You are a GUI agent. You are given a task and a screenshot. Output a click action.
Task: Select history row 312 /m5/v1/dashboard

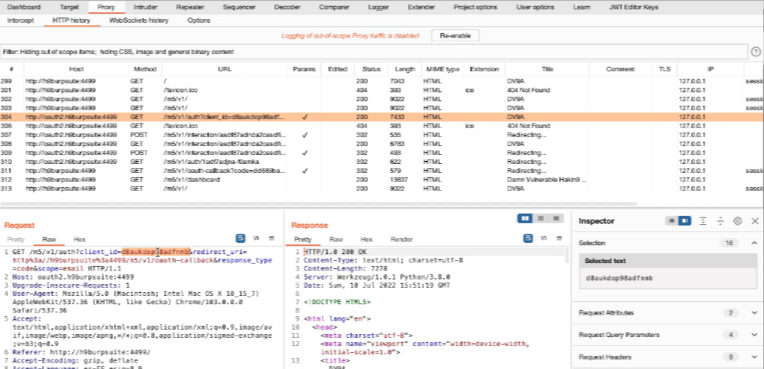[382, 179]
